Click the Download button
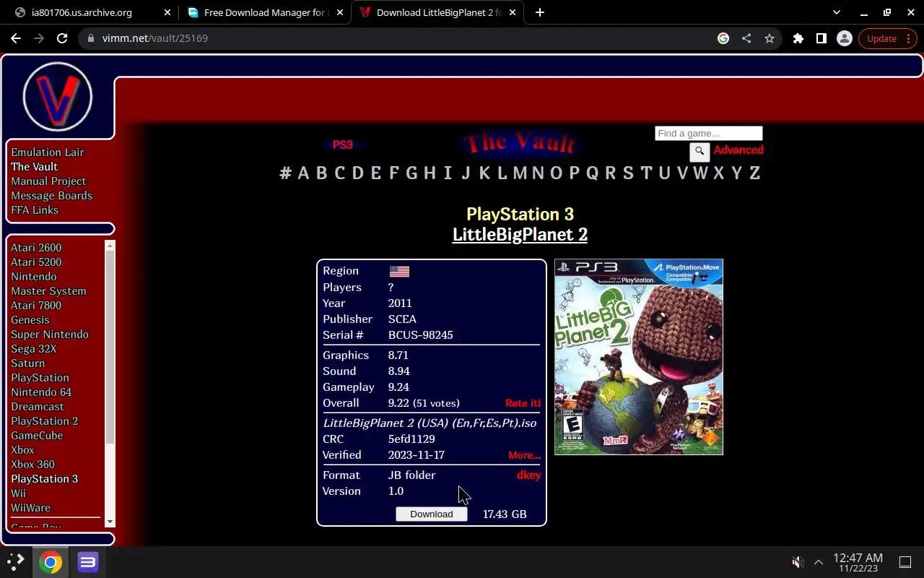Viewport: 924px width, 578px height. coord(432,514)
